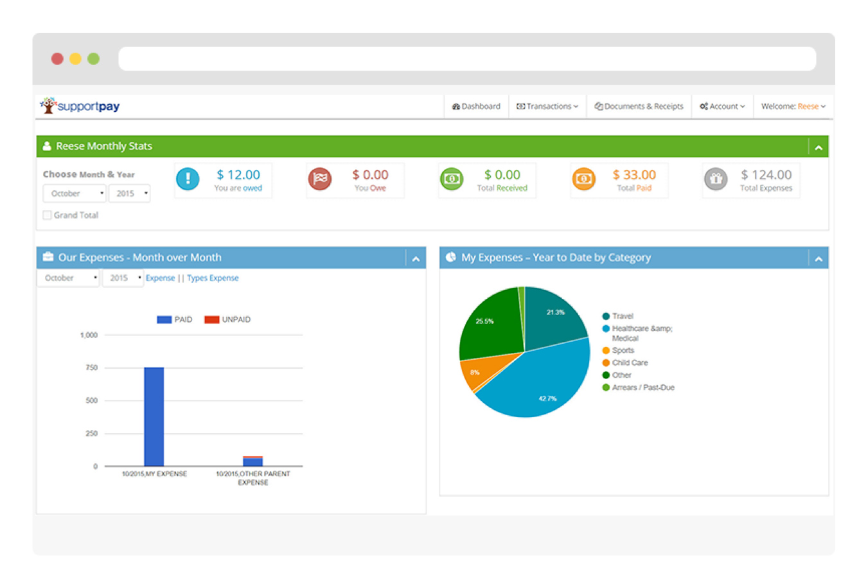Open the Transactions menu

pos(547,107)
